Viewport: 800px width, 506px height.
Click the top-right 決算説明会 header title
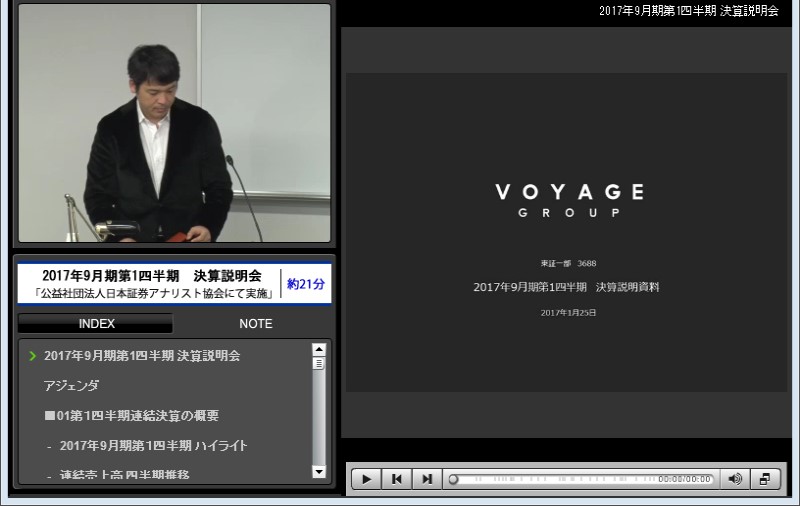[689, 11]
